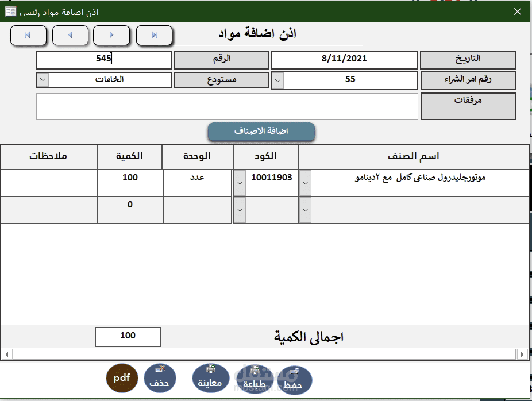Click اضافة الاصناف button
Image resolution: width=532 pixels, height=401 pixels.
click(x=261, y=132)
